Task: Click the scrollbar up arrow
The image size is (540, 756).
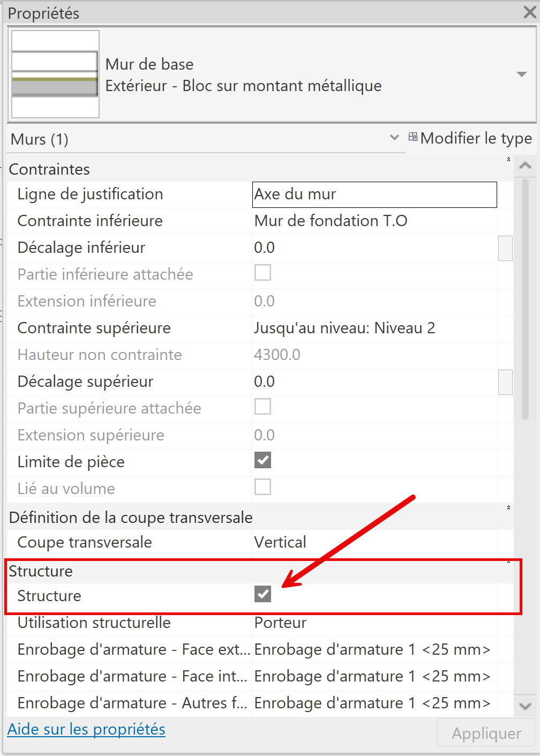Action: 525,166
